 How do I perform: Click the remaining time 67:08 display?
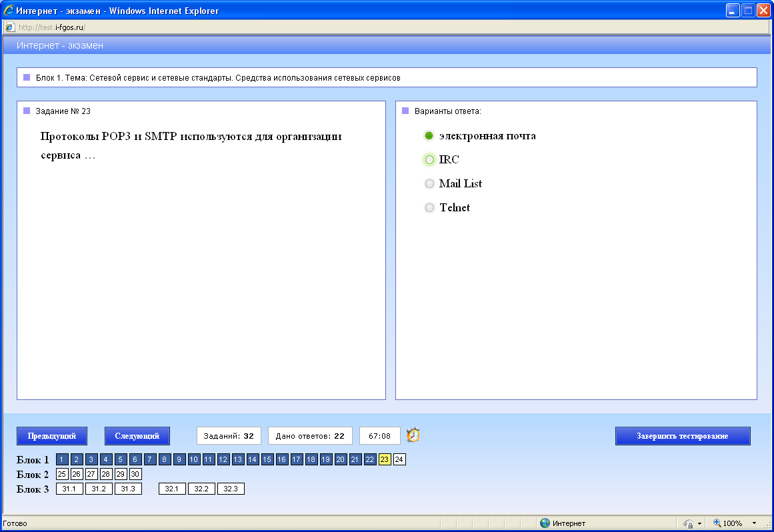[x=379, y=436]
